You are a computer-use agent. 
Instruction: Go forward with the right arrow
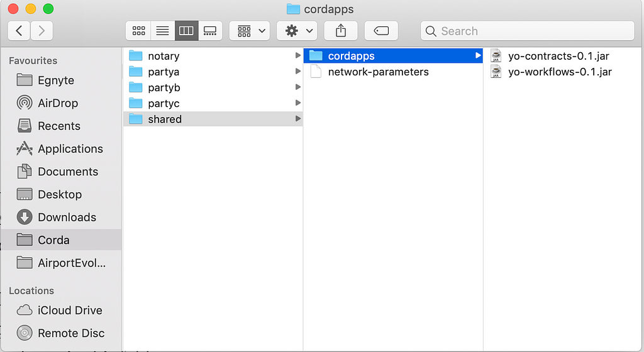[42, 31]
